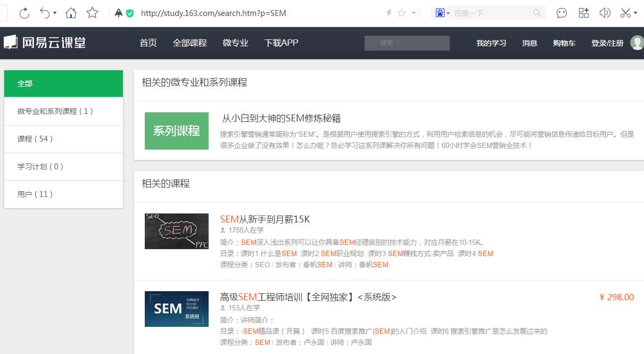
Task: Click the lightning bolt icon in the address bar
Action: click(x=389, y=13)
